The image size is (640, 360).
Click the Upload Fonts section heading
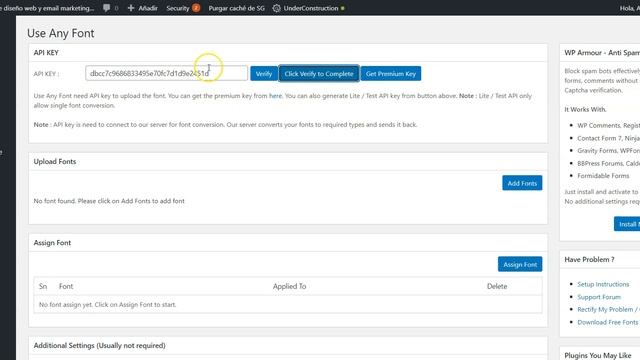55,161
